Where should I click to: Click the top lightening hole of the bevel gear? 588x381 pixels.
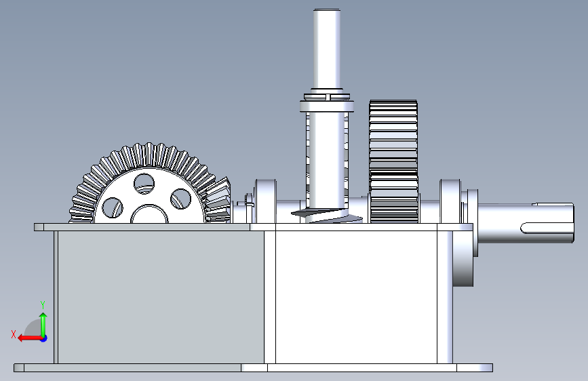pos(144,183)
